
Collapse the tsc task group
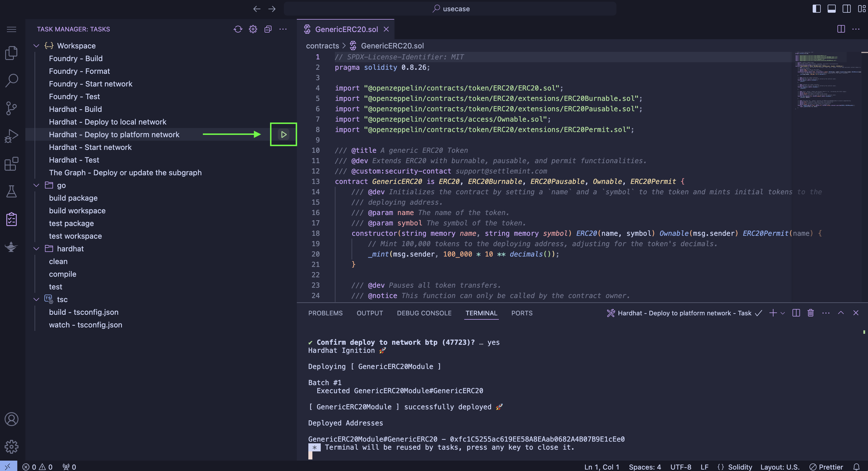point(36,299)
